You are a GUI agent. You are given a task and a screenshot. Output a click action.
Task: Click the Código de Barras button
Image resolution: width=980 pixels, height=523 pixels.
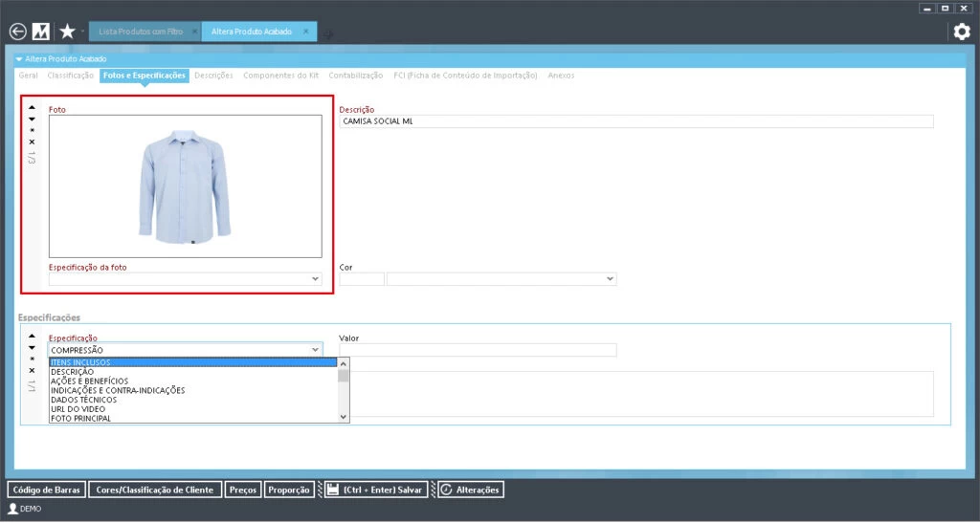click(x=47, y=490)
